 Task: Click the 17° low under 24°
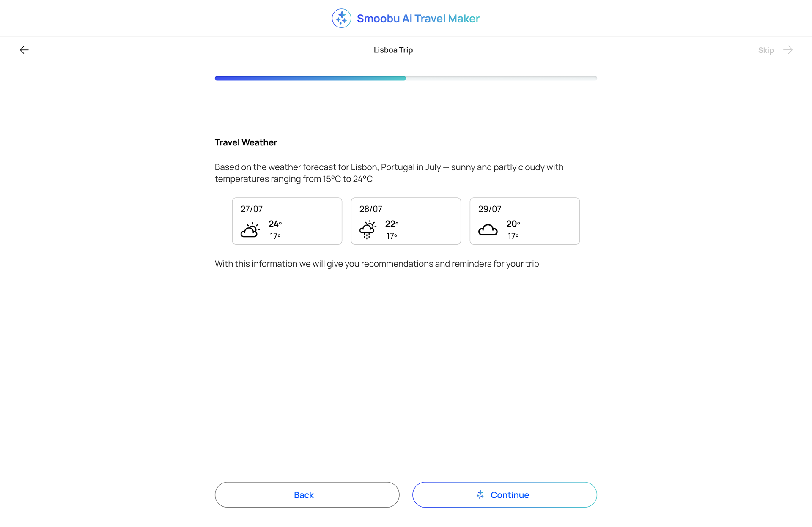(275, 236)
